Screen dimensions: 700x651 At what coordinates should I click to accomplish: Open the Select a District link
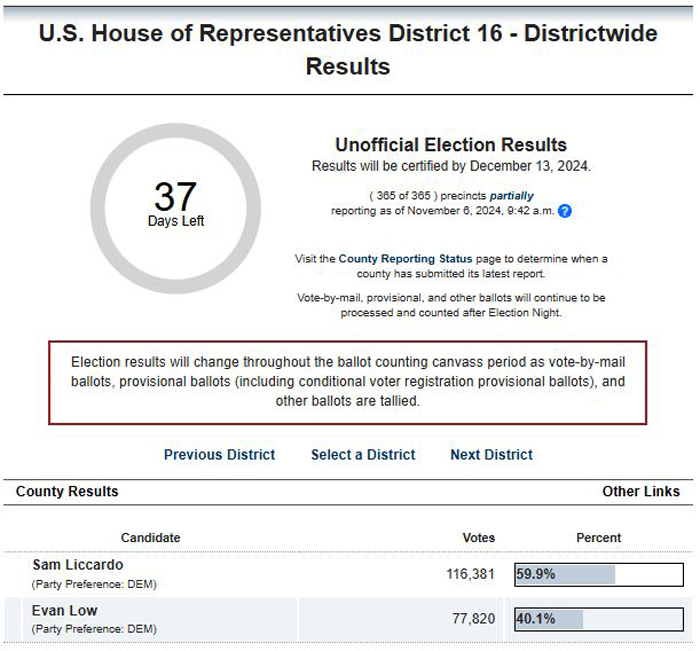click(363, 455)
